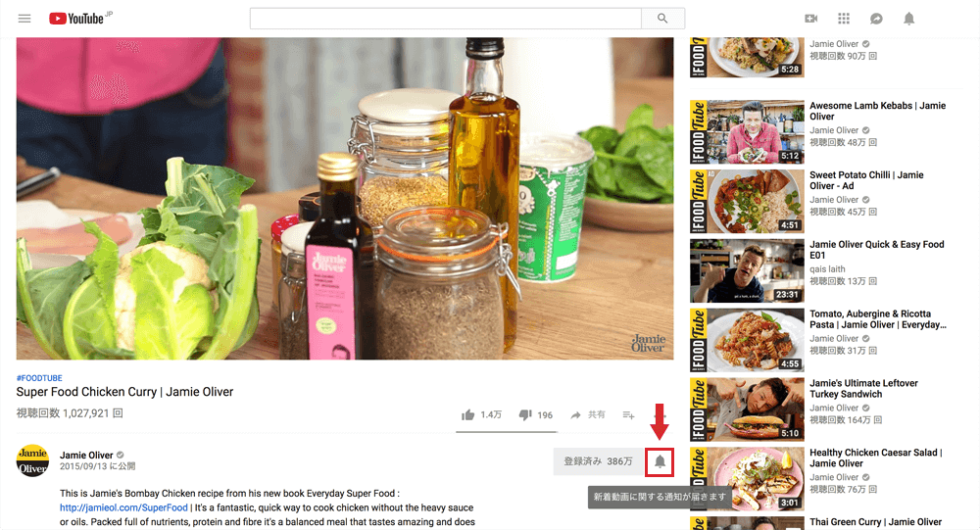The image size is (980, 530).
Task: Open the upload video camera icon
Action: (811, 19)
